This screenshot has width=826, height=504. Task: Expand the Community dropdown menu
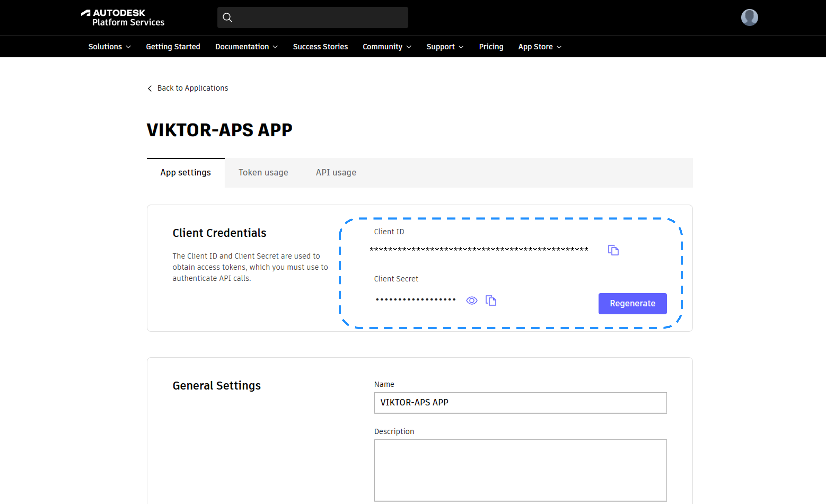point(386,47)
